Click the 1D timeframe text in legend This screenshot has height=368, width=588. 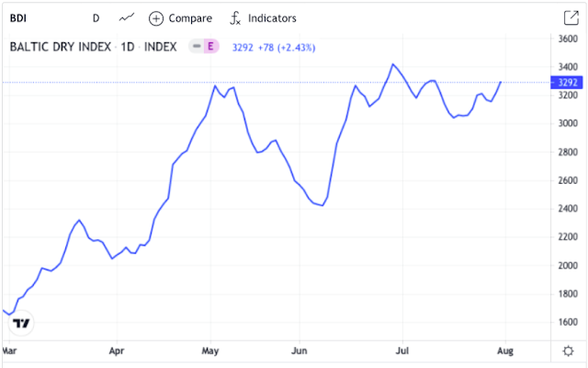(x=128, y=47)
